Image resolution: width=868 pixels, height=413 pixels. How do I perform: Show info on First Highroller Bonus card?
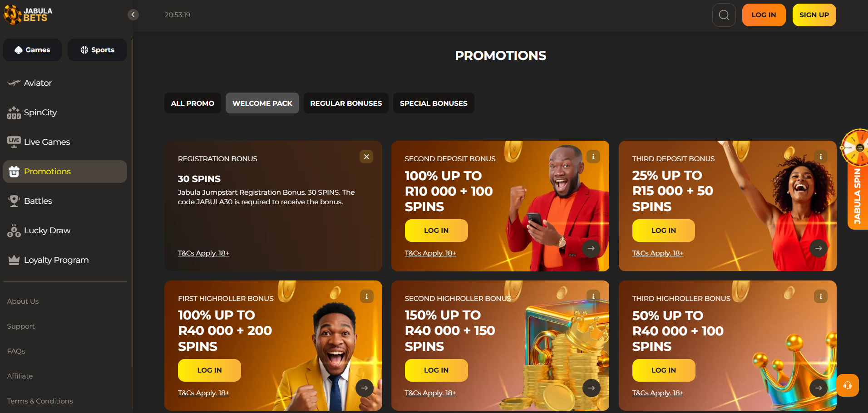(366, 296)
